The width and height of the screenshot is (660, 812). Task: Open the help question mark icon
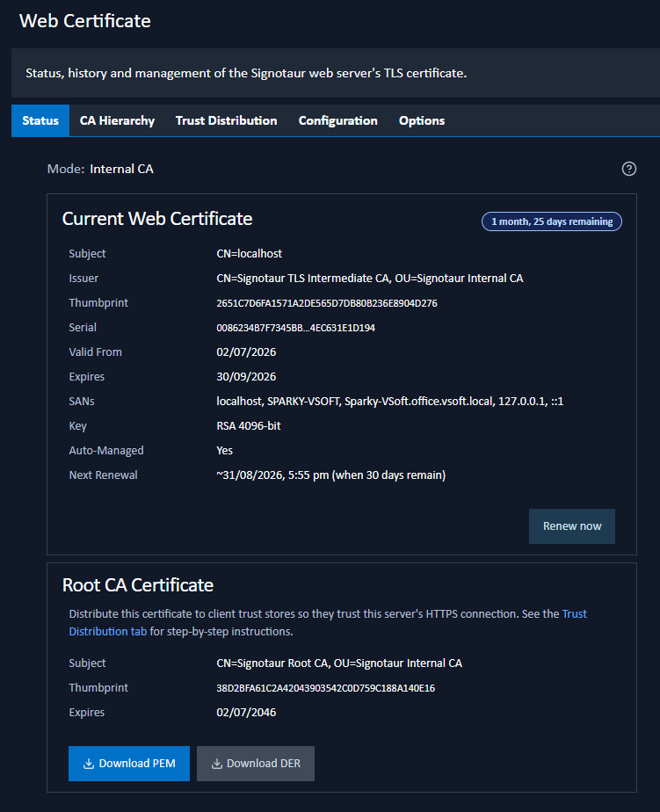(x=629, y=169)
